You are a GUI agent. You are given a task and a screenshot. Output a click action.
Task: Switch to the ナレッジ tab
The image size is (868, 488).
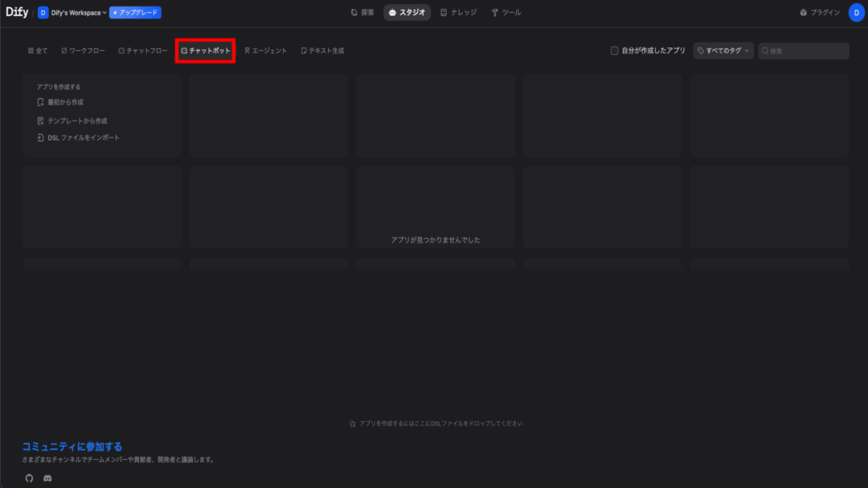[458, 13]
